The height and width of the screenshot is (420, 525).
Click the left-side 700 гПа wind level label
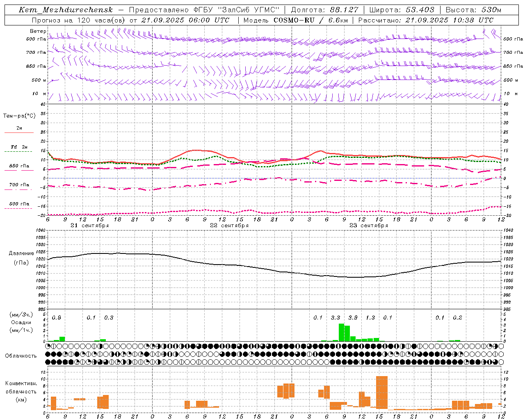pyautogui.click(x=36, y=52)
